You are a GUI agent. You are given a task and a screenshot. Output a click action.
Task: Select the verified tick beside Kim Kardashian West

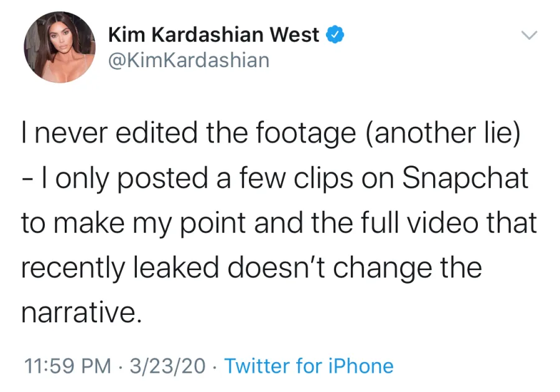(x=336, y=35)
